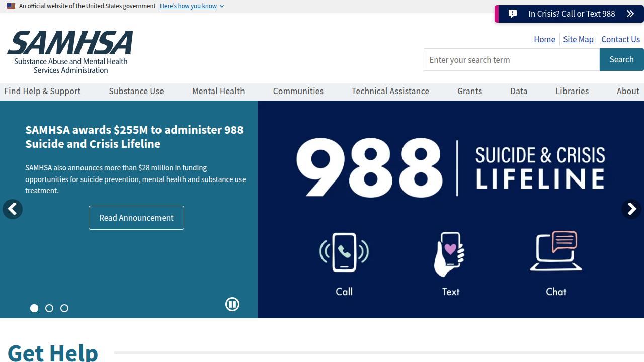The image size is (644, 362).
Task: Open the Technical Assistance menu
Action: [x=390, y=91]
